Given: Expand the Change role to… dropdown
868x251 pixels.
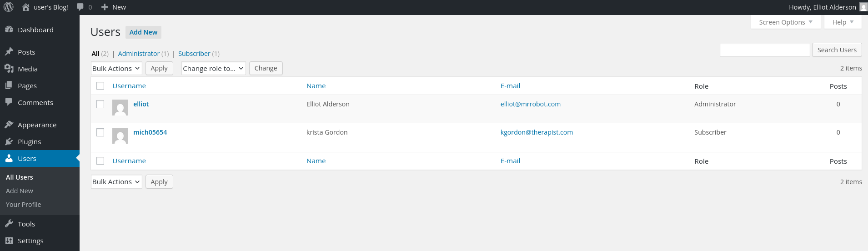Looking at the screenshot, I should (x=213, y=68).
